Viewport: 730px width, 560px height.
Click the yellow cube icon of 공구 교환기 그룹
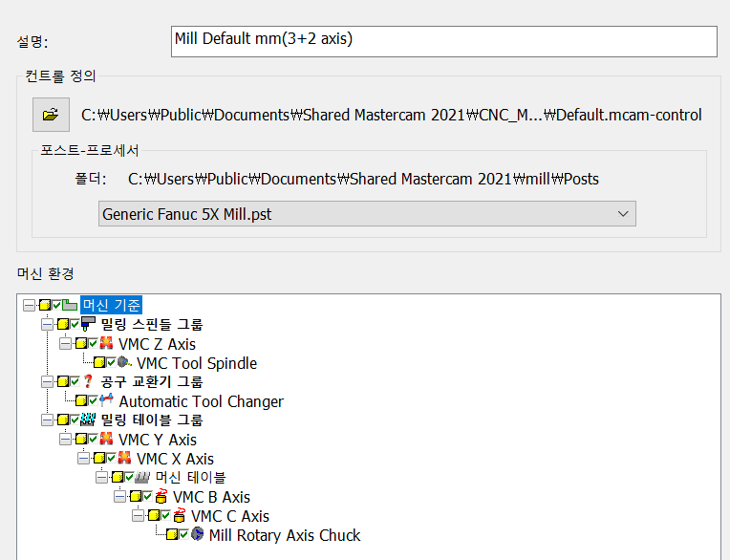(63, 381)
